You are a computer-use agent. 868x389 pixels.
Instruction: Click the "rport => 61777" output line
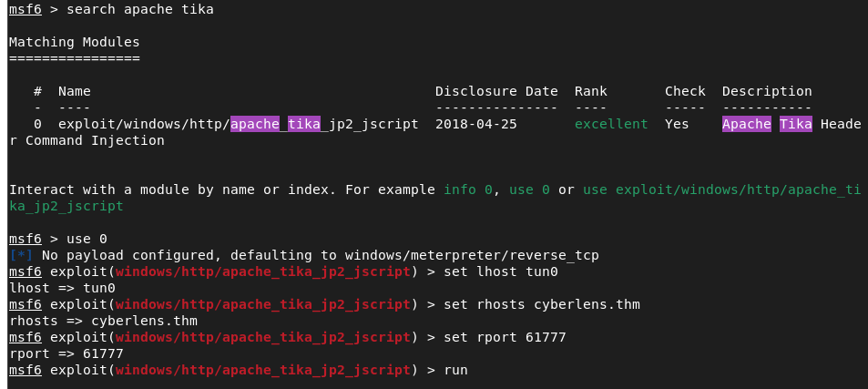pyautogui.click(x=66, y=353)
